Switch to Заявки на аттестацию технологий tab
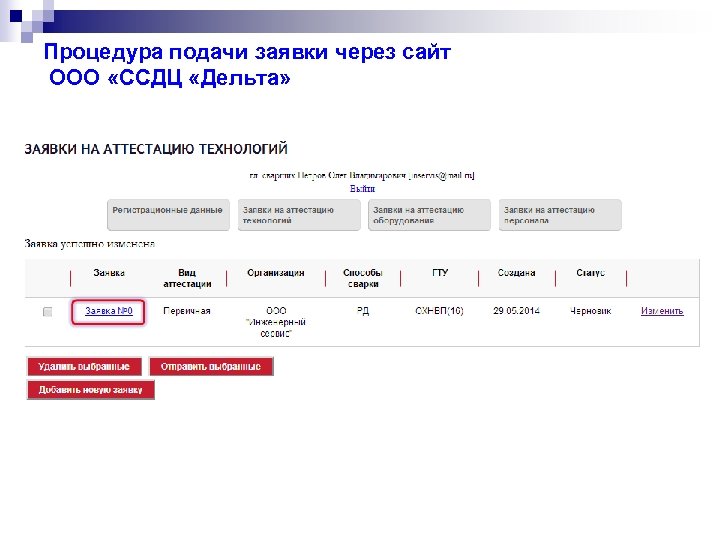Screen dimensions: 720x540 (299, 214)
